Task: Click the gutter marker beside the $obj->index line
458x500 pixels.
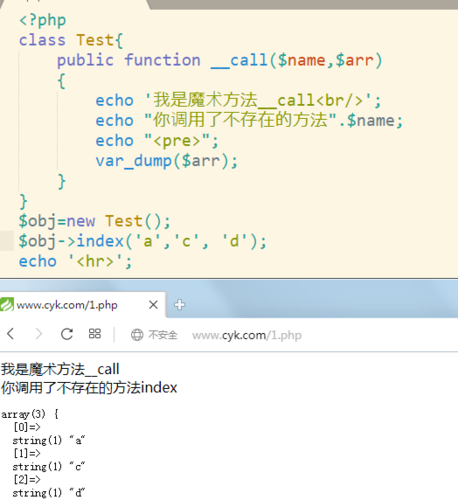Action: pyautogui.click(x=7, y=241)
